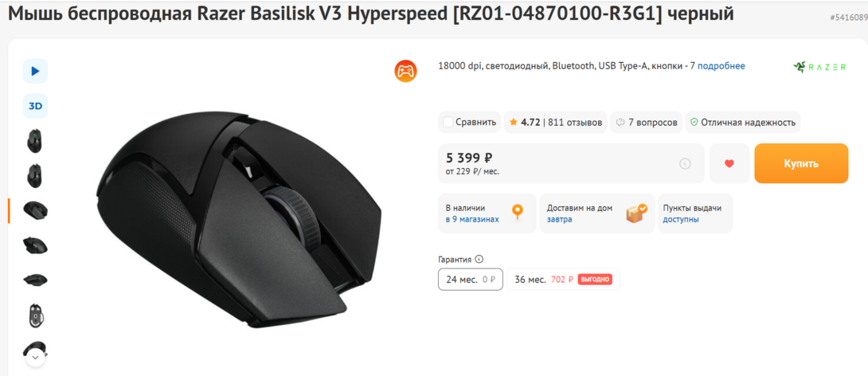Open the Отличная надежность reliability badge
Image resolution: width=868 pixels, height=376 pixels.
pyautogui.click(x=743, y=122)
